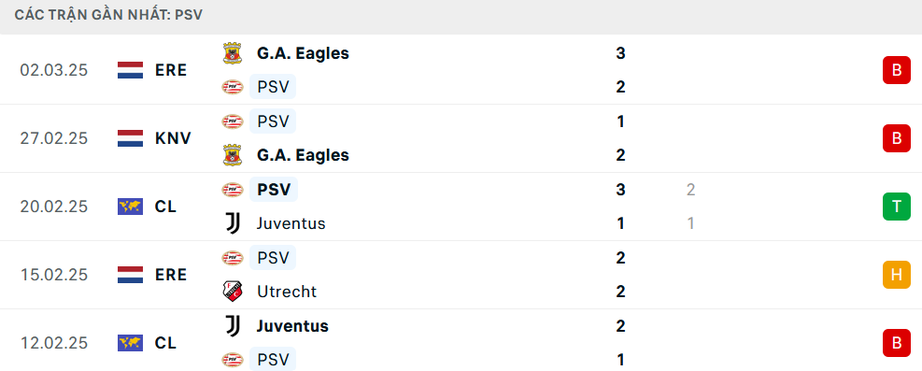Screen dimensions: 922x371
Task: Click the G.A. Eagles crest in 02.03.25 match
Action: [x=232, y=54]
